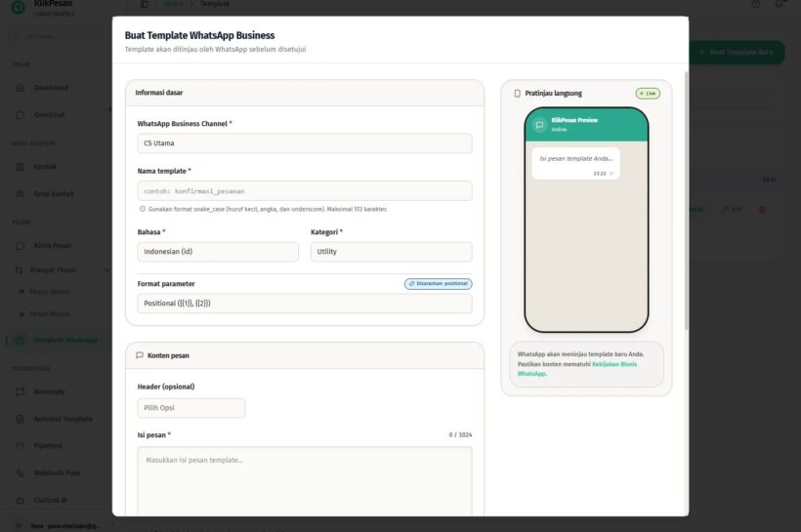Click the red trash delete icon

762,209
